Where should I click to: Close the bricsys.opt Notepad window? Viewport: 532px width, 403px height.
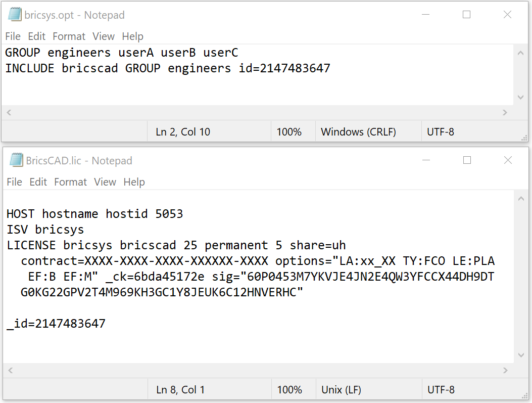coord(507,15)
